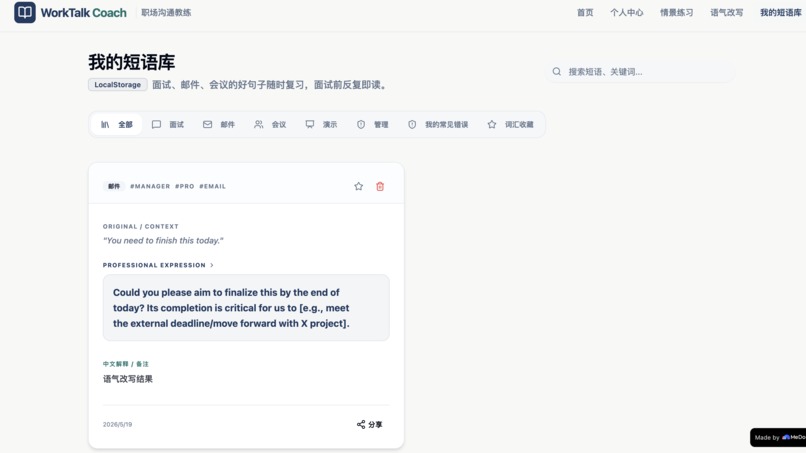Click the #EMAIL tag on the card

212,186
